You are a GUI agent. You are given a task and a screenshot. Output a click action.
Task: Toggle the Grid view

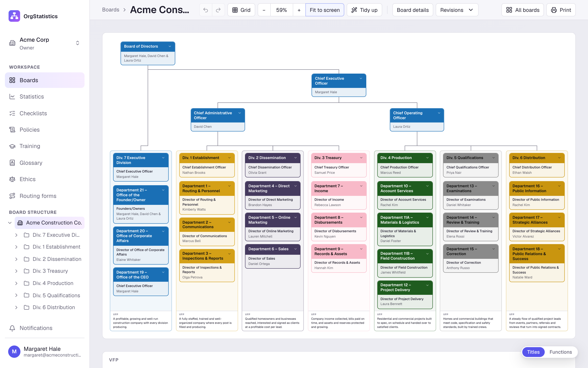point(241,10)
